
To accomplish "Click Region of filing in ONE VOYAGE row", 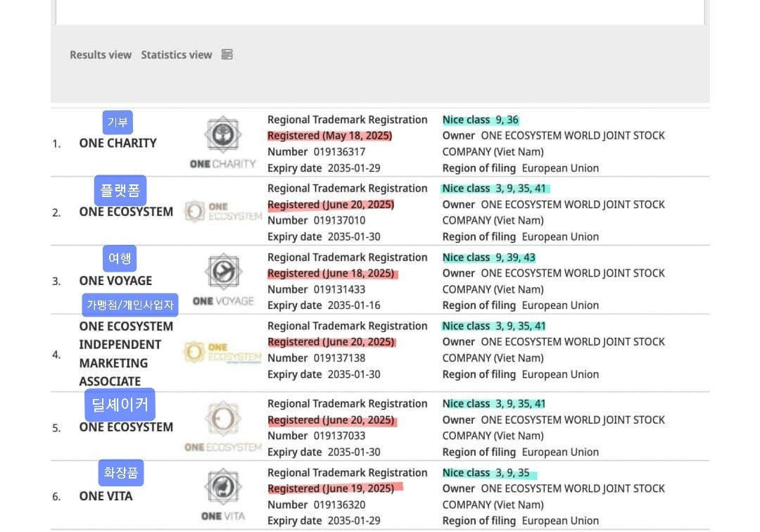I will (521, 305).
